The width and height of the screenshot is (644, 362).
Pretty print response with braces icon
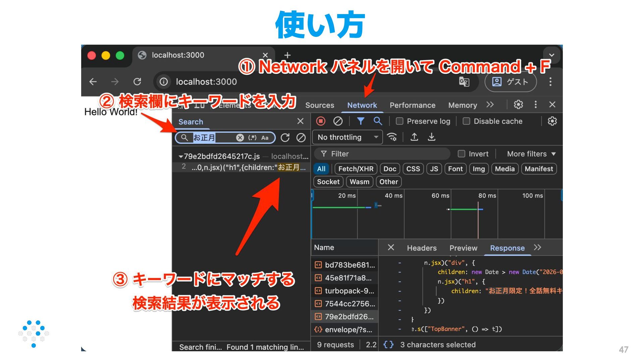click(388, 345)
